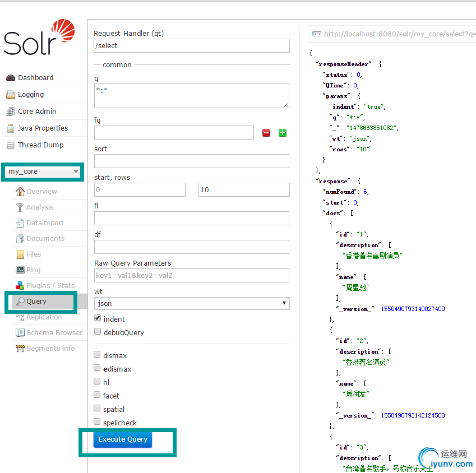Click the Ping monitor icon

pos(20,270)
